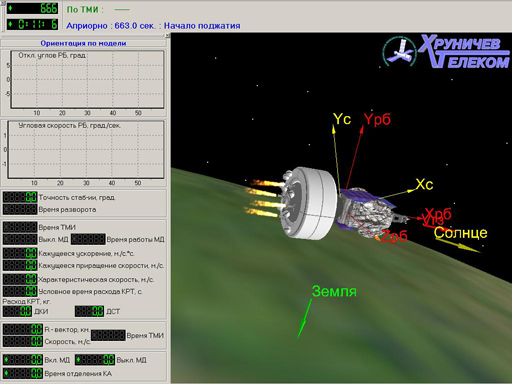512x384 pixels.
Task: Close the left Ориентация по модели panel
Action: coord(168,36)
